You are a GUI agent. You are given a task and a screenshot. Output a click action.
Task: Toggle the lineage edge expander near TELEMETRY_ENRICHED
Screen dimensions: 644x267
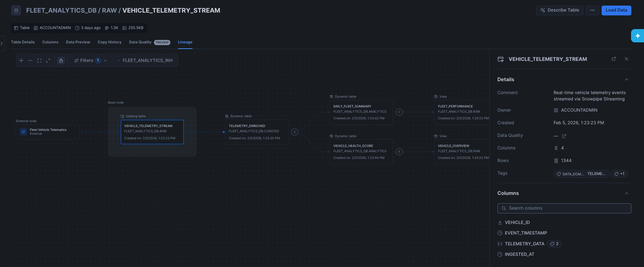tap(294, 132)
